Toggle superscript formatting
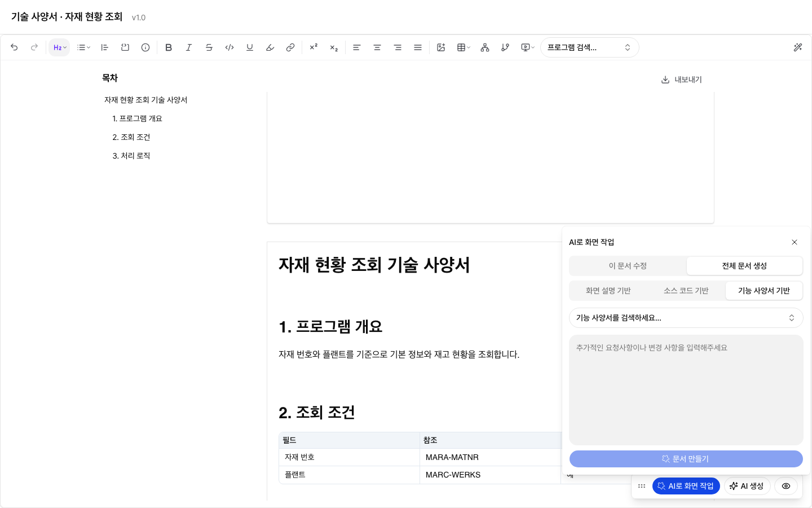 [314, 47]
